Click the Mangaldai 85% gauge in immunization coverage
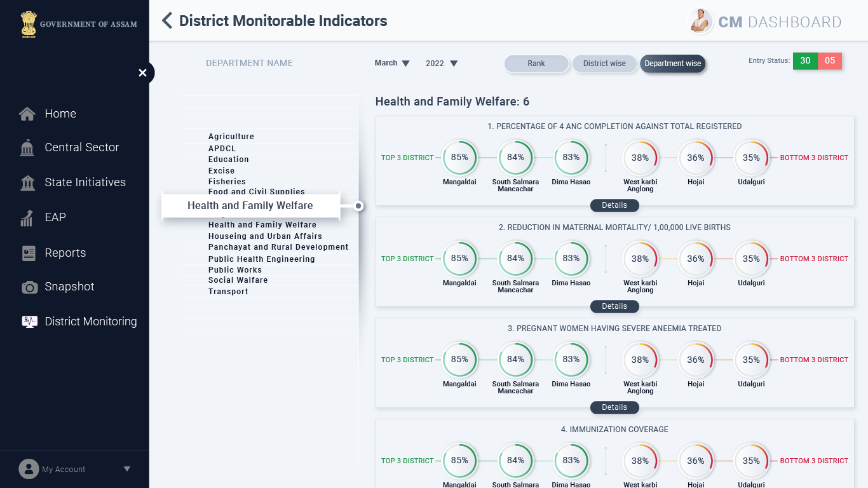Image resolution: width=868 pixels, height=488 pixels. click(x=459, y=461)
